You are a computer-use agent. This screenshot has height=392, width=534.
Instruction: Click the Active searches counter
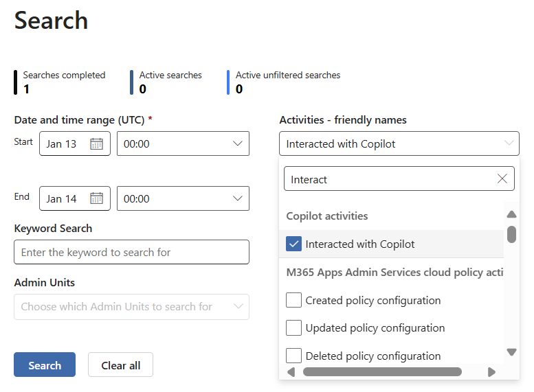166,82
